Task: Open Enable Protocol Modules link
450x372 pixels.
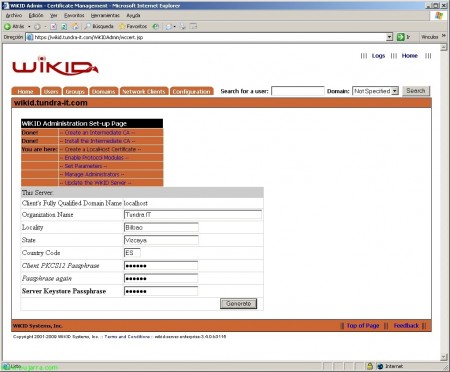Action: (94, 158)
